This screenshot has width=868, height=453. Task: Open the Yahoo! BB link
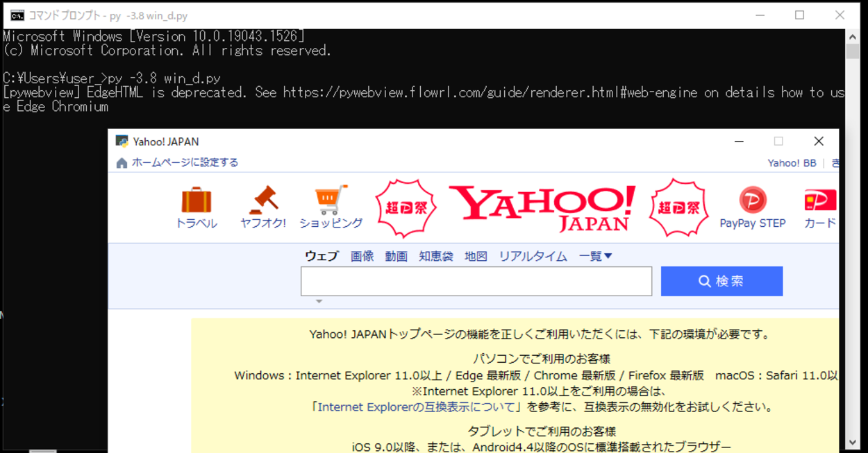(x=791, y=162)
